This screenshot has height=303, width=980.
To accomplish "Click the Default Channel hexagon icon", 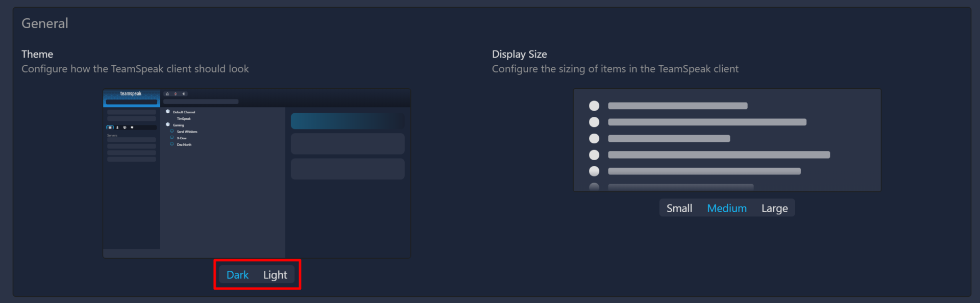I will [x=167, y=112].
